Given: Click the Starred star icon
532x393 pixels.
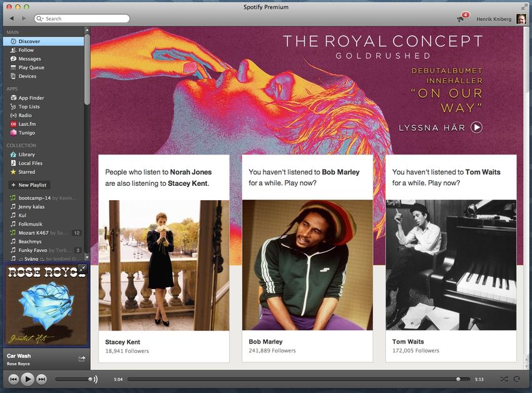Looking at the screenshot, I should click(13, 172).
